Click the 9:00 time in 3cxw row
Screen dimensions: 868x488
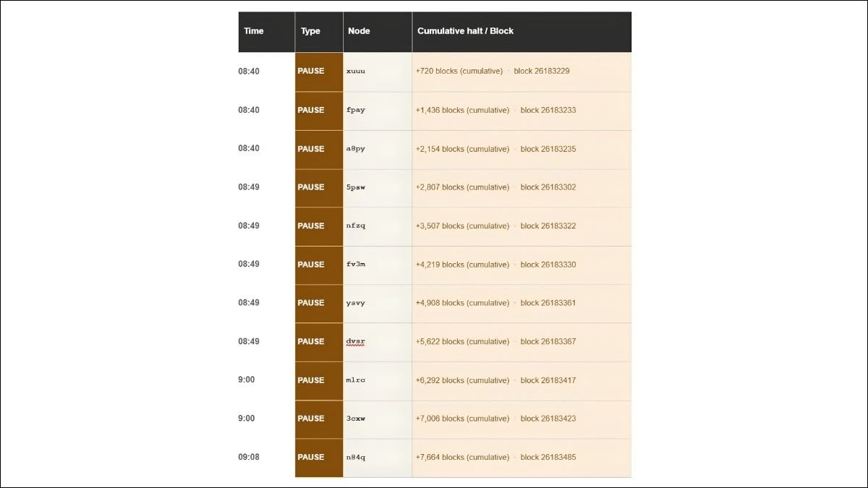tap(247, 419)
